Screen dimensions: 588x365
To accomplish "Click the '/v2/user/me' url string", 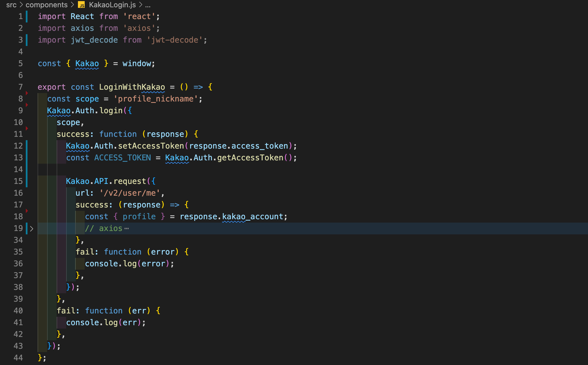I will tap(130, 193).
